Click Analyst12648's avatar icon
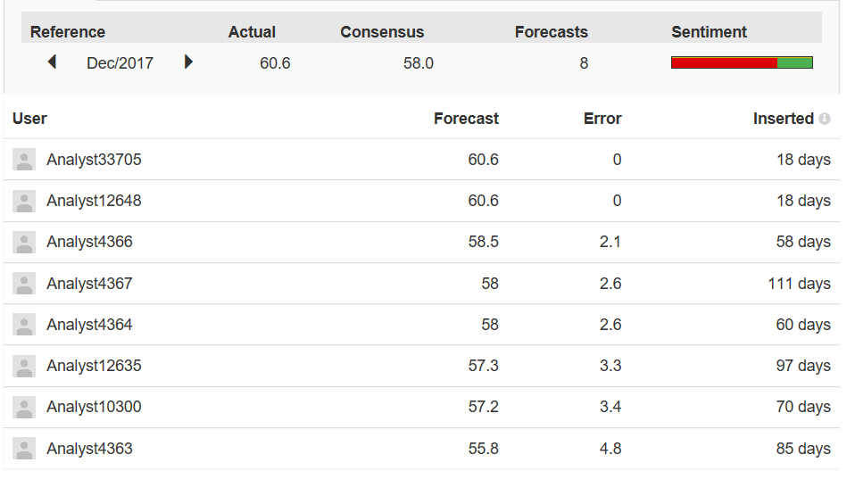 click(x=24, y=202)
